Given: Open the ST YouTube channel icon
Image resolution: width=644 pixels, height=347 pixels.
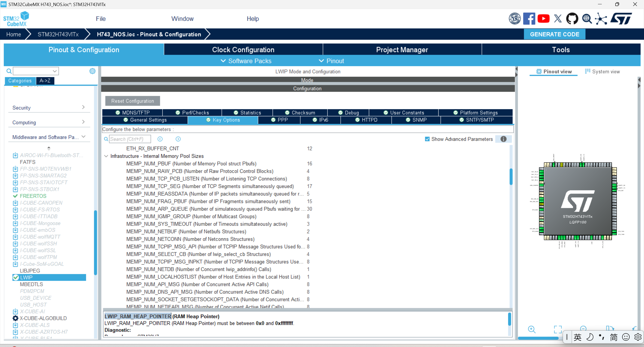Looking at the screenshot, I should pyautogui.click(x=543, y=19).
